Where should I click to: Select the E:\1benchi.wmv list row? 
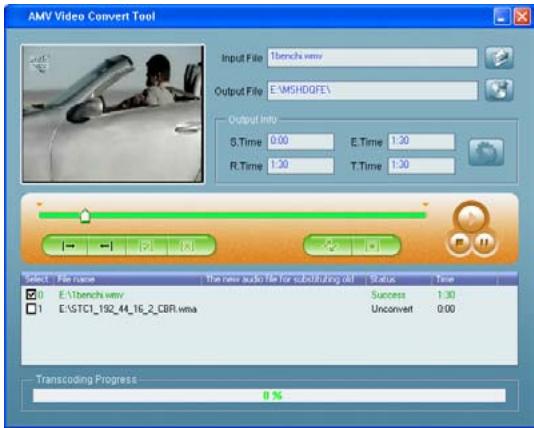(x=269, y=294)
